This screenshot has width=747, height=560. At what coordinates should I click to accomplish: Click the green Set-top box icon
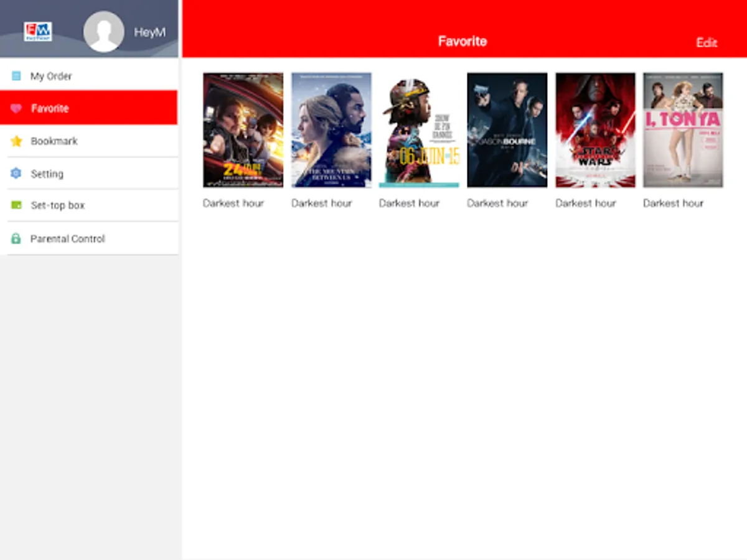pos(16,205)
